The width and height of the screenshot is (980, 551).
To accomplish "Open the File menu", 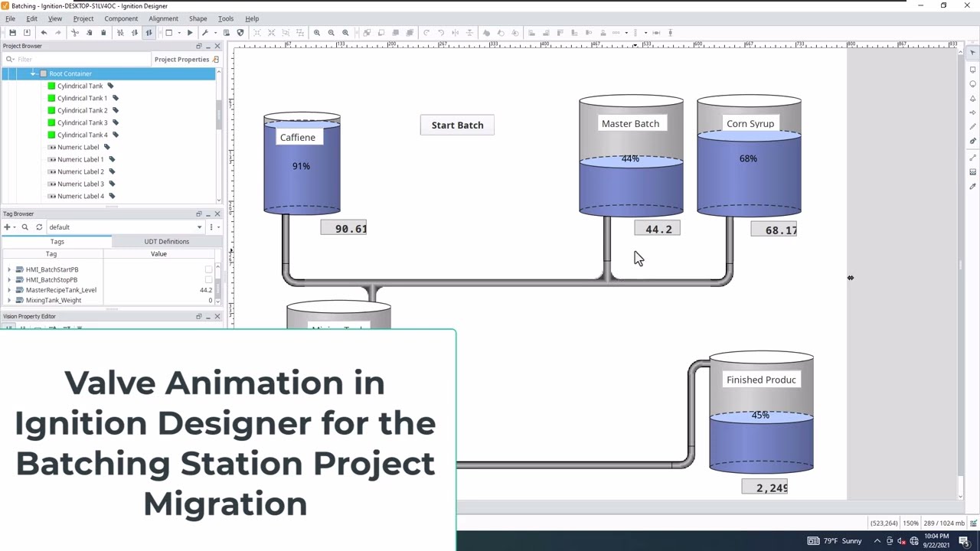I will (x=10, y=18).
